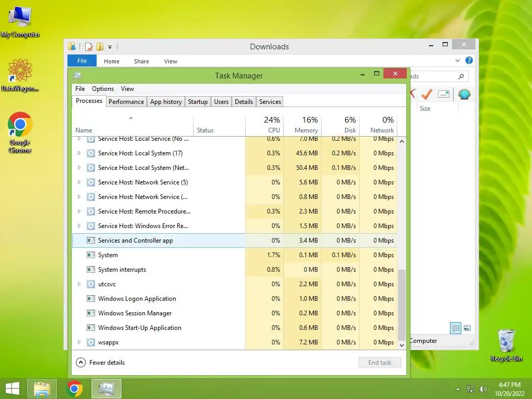Click the blue shell icon in Downloads
Screen dimensions: 532x399
click(464, 94)
